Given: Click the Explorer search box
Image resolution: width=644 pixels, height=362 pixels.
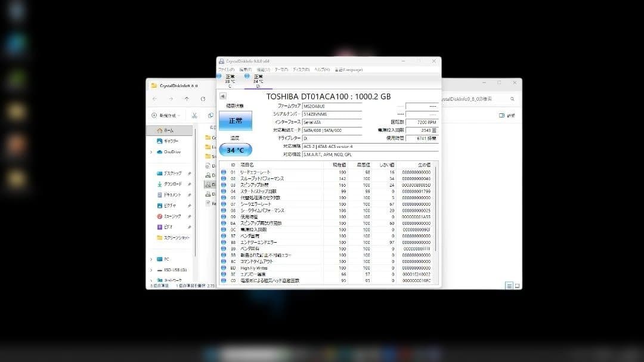Looking at the screenshot, I should coord(479,99).
